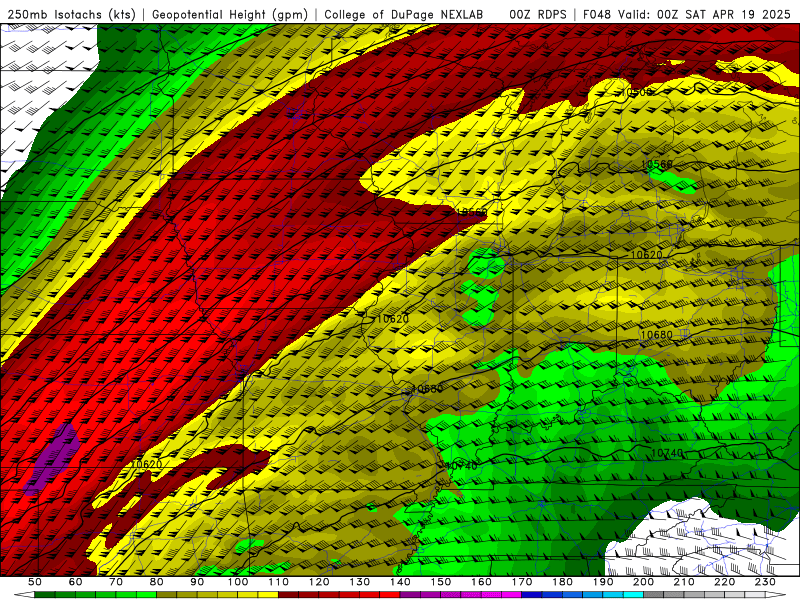Click the purple jet streak maximum on map
This screenshot has width=800, height=600.
pyautogui.click(x=53, y=458)
